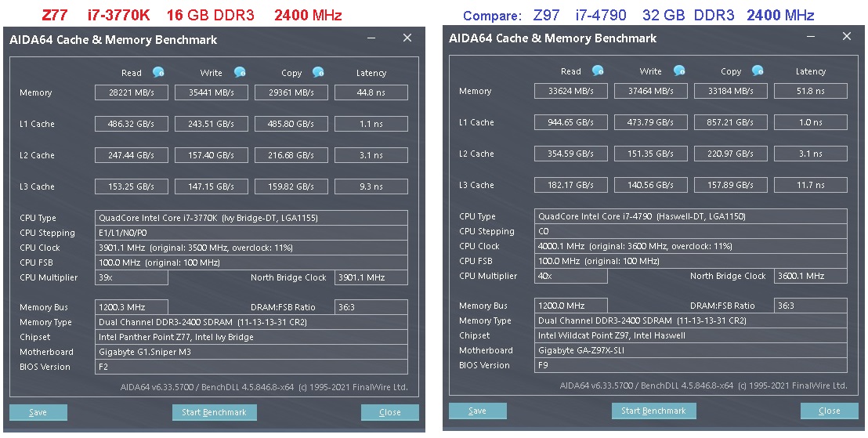Click Memory Bus field 1200.0 MHz

[571, 305]
